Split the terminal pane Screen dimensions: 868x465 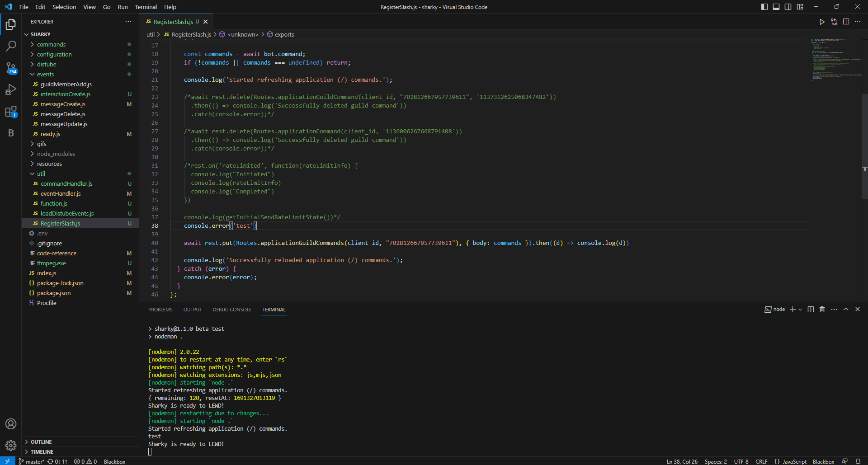811,310
